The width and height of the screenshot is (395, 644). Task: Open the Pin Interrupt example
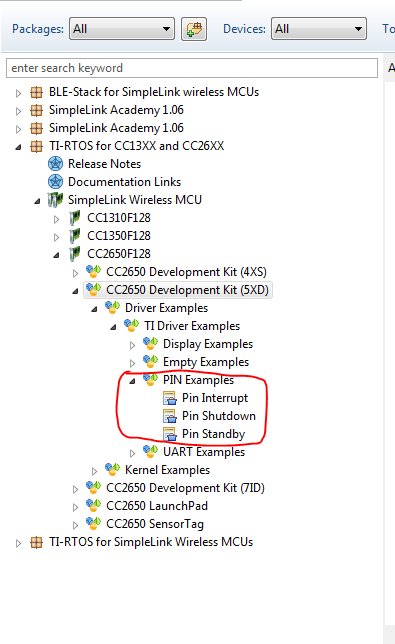(x=215, y=398)
